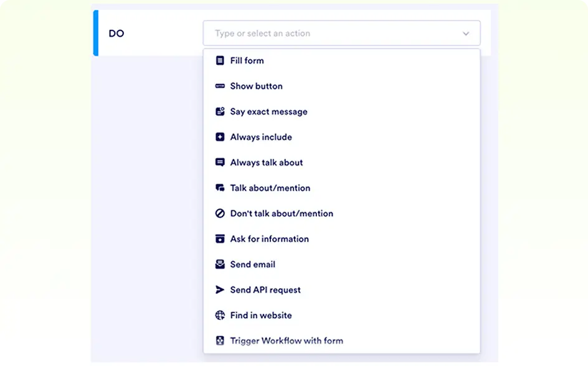Viewport: 588px width, 366px height.
Task: Click the Always talk about chat icon
Action: click(219, 162)
